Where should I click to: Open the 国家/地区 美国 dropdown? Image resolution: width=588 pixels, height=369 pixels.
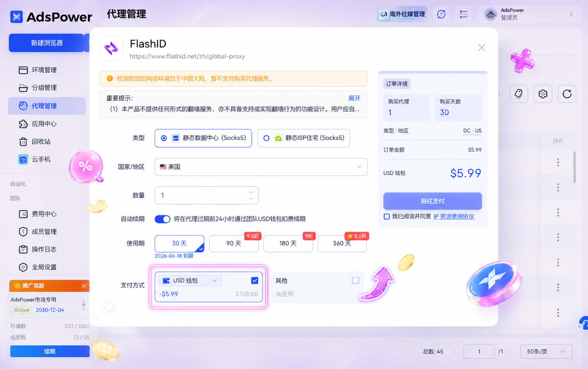(x=261, y=167)
